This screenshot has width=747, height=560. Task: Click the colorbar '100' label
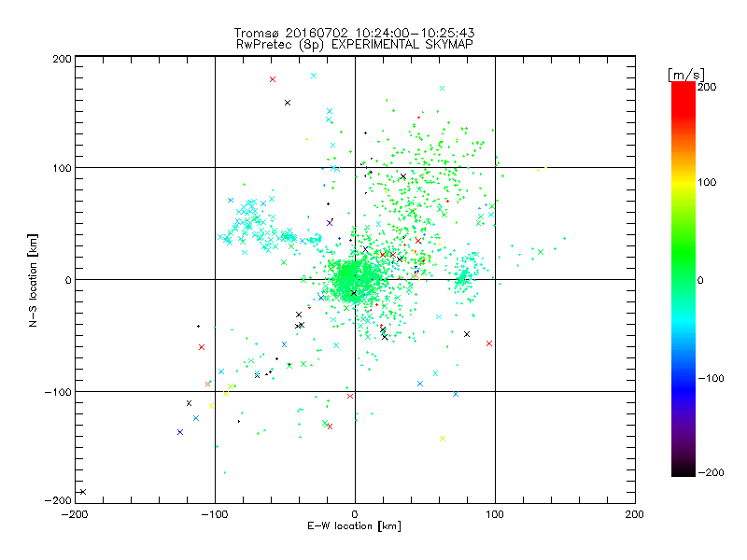(707, 182)
